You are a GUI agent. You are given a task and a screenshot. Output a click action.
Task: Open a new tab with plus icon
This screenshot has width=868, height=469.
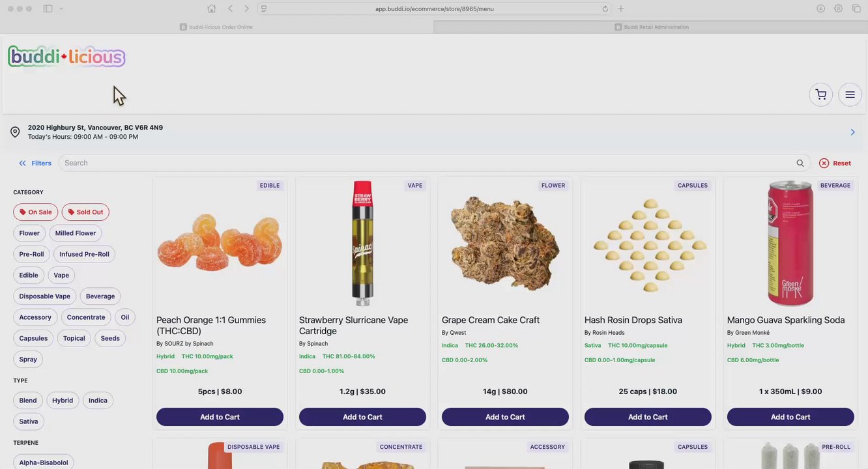[620, 8]
